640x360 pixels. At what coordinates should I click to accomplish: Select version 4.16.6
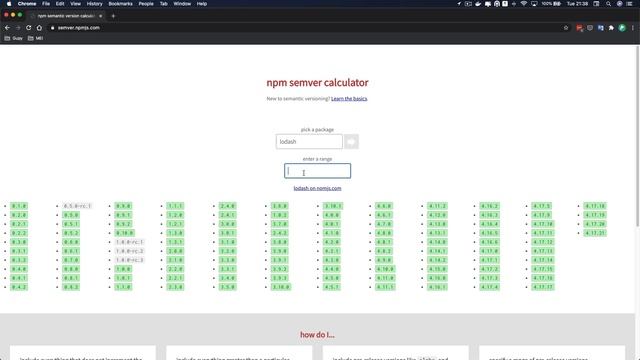(489, 242)
